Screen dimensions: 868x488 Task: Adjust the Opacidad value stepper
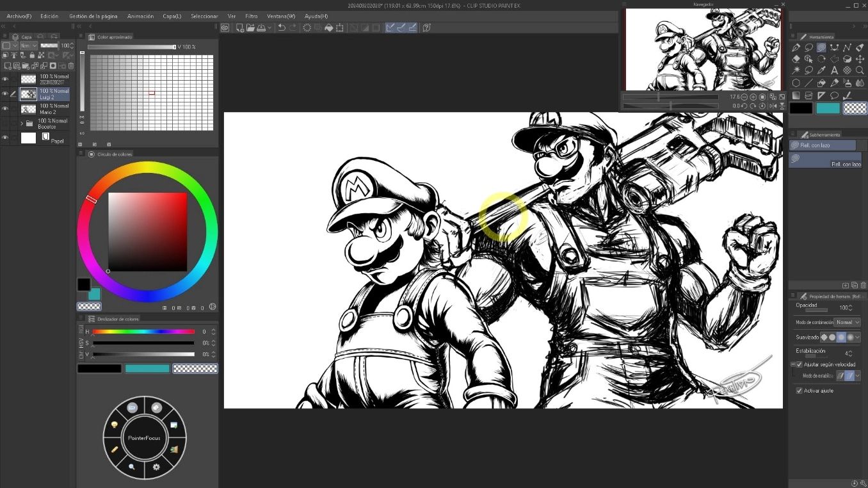click(850, 308)
